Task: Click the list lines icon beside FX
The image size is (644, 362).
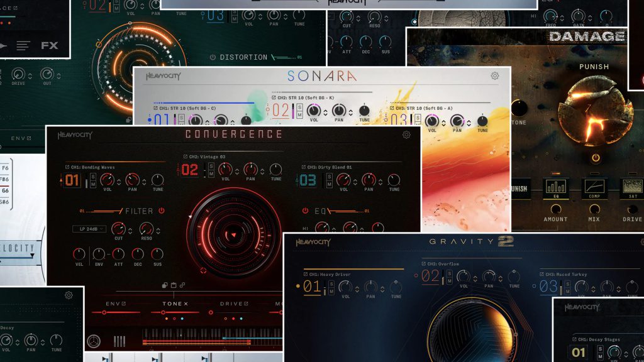Action: pos(23,45)
